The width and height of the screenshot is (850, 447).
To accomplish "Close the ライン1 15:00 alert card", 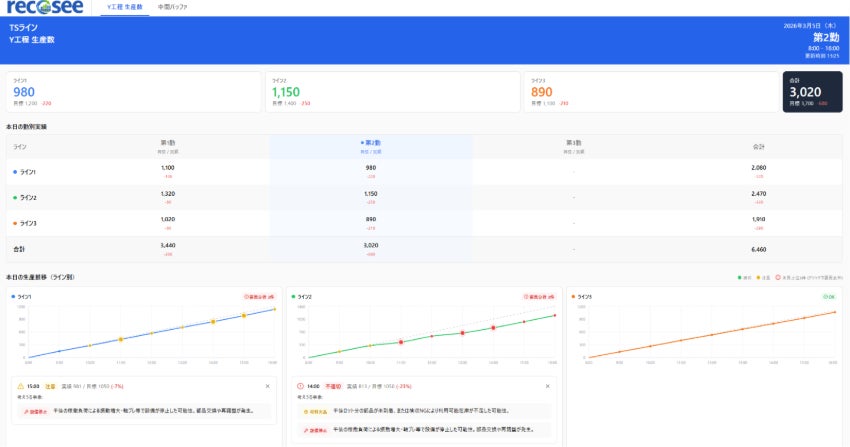I will click(x=267, y=386).
